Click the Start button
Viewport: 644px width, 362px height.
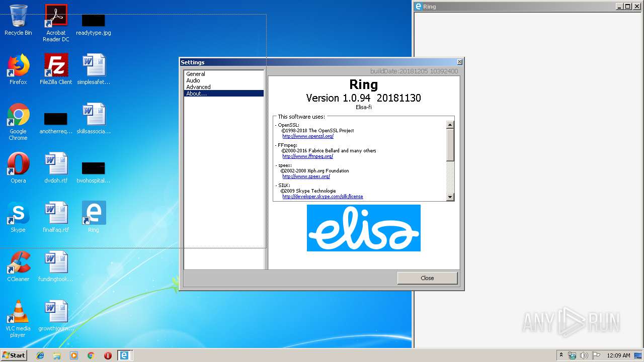point(14,355)
